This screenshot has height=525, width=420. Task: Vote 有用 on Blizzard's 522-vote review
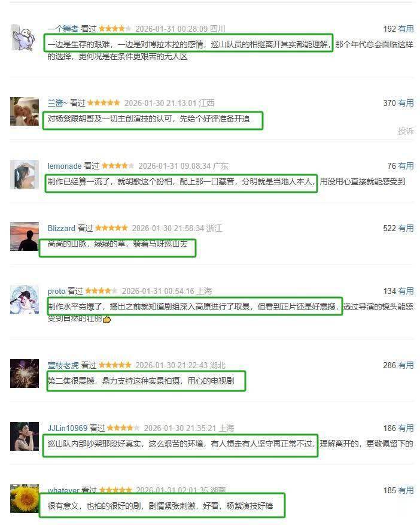(406, 228)
